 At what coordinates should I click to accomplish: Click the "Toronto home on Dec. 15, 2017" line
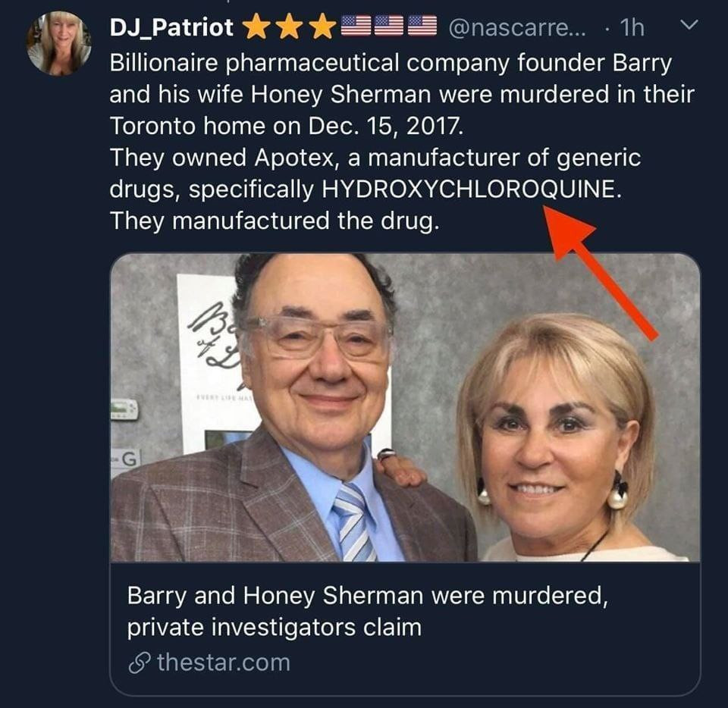pyautogui.click(x=284, y=127)
